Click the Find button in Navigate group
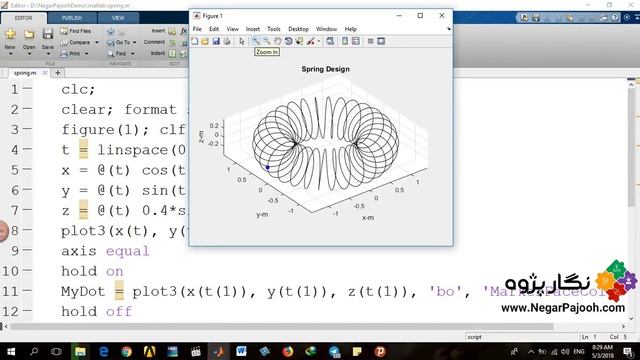Viewport: 640px width, 360px height. point(117,53)
